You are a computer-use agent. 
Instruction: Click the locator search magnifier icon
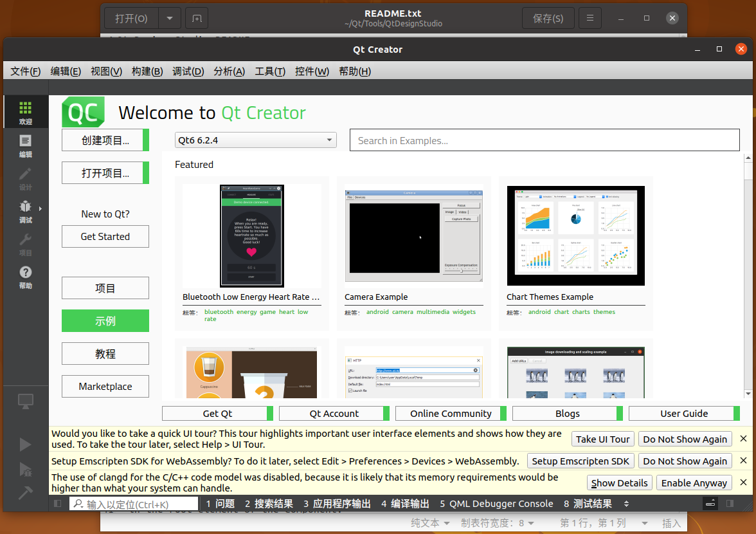click(78, 504)
